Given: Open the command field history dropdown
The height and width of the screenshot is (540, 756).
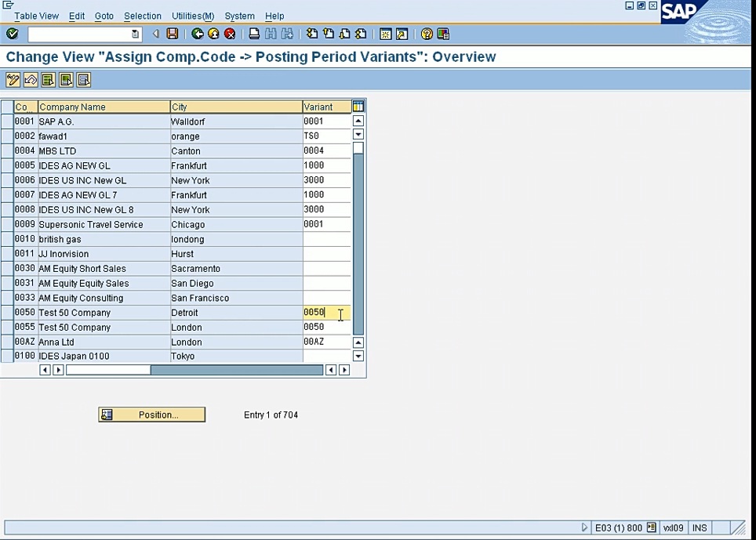Looking at the screenshot, I should pos(135,34).
